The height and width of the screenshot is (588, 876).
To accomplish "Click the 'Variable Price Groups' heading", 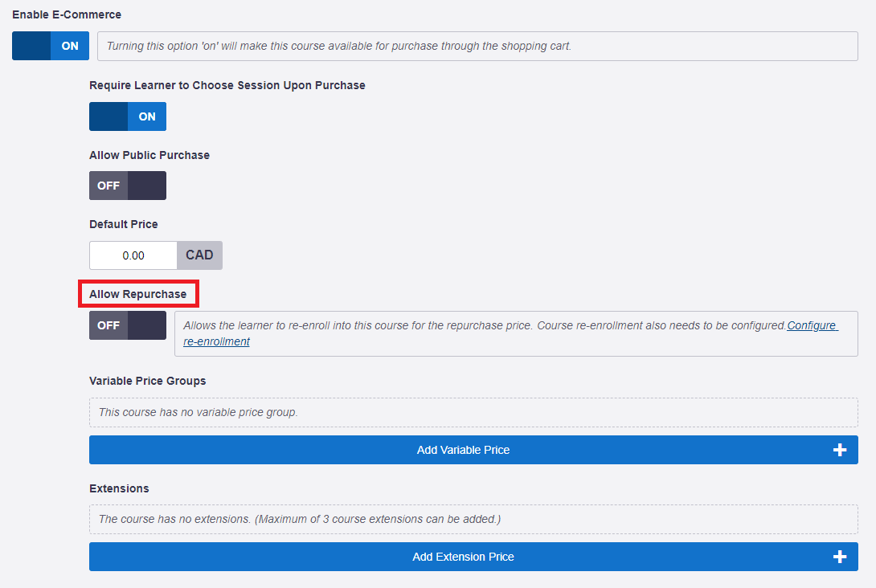I will 148,381.
